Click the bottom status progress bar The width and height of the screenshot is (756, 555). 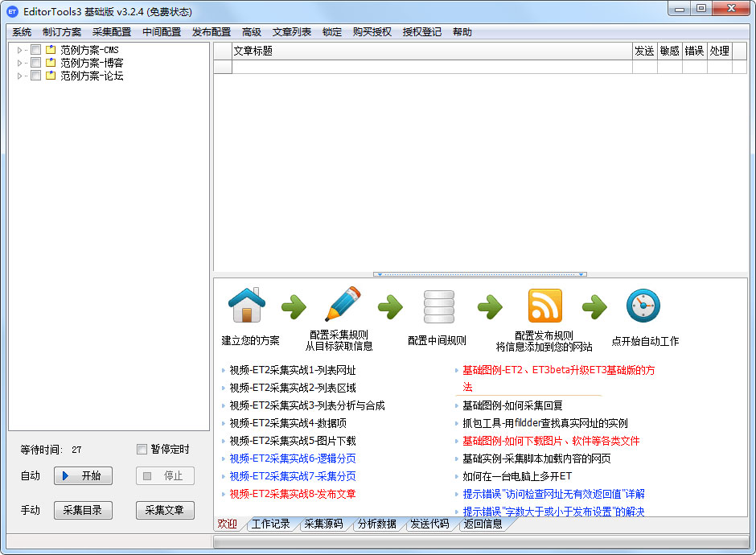[481, 542]
